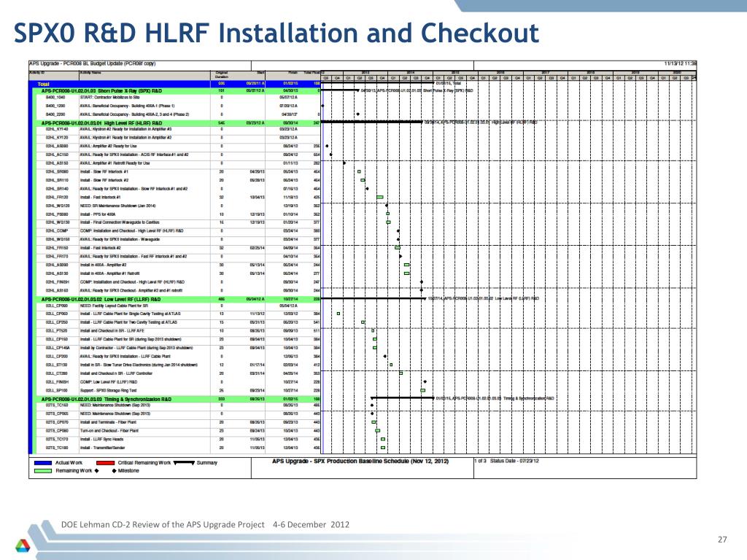Click the '11/13/12' timestamp at the chart's top right
747x560 pixels.
[x=681, y=63]
